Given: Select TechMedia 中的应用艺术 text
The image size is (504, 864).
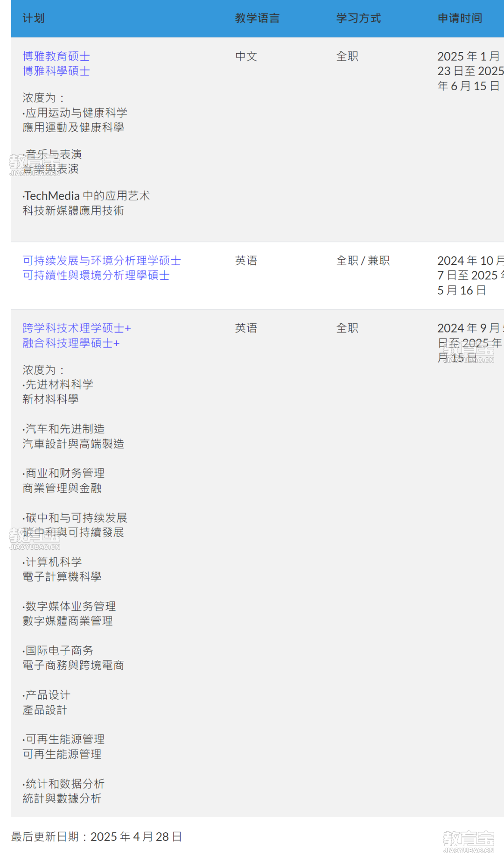Looking at the screenshot, I should [x=87, y=196].
